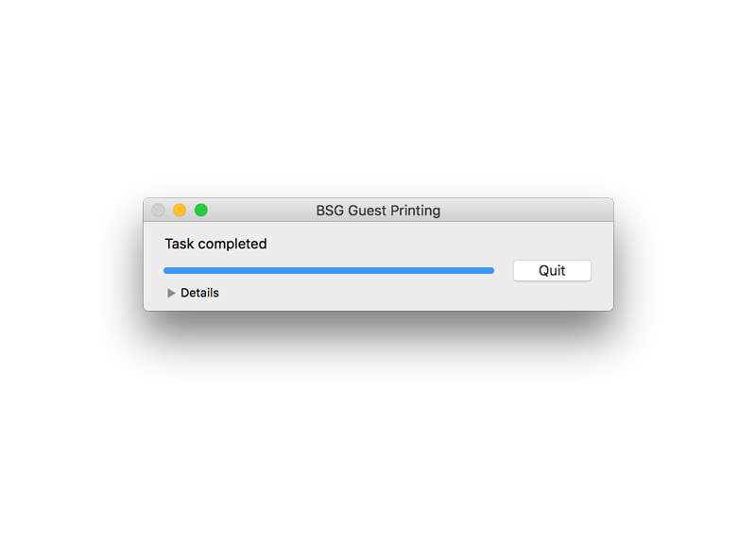Click the Details label text

[x=199, y=293]
